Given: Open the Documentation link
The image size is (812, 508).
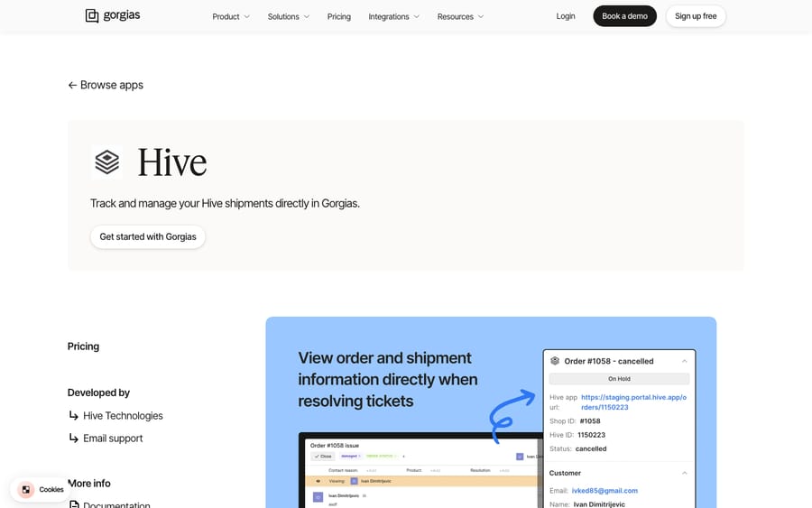Looking at the screenshot, I should (116, 504).
